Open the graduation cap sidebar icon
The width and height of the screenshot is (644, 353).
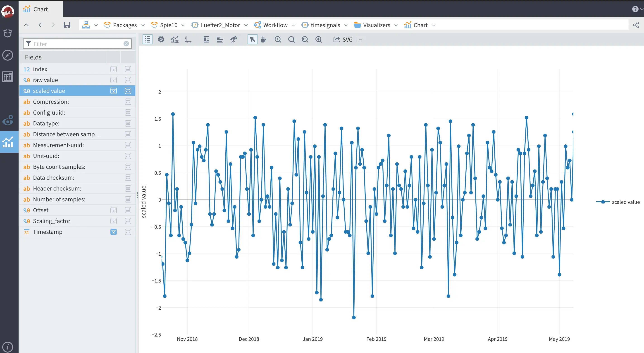tap(8, 33)
